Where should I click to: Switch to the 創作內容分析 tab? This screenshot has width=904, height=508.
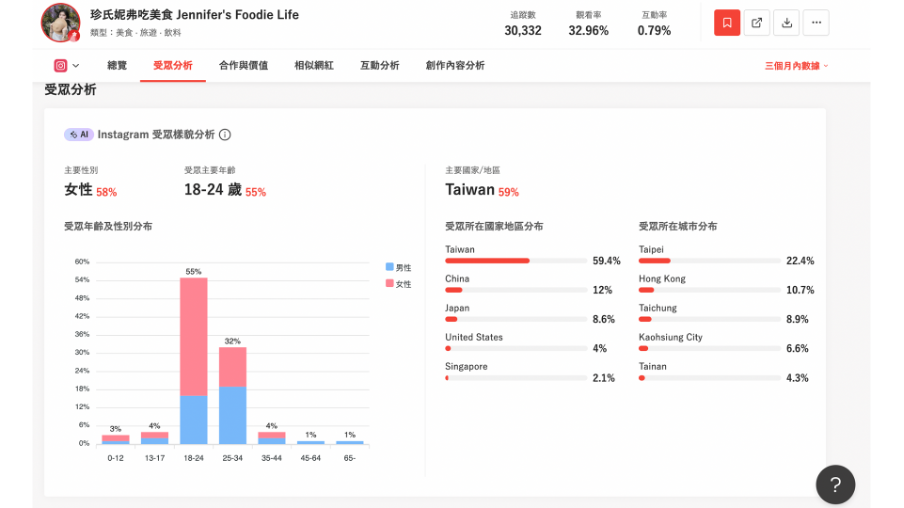point(454,66)
